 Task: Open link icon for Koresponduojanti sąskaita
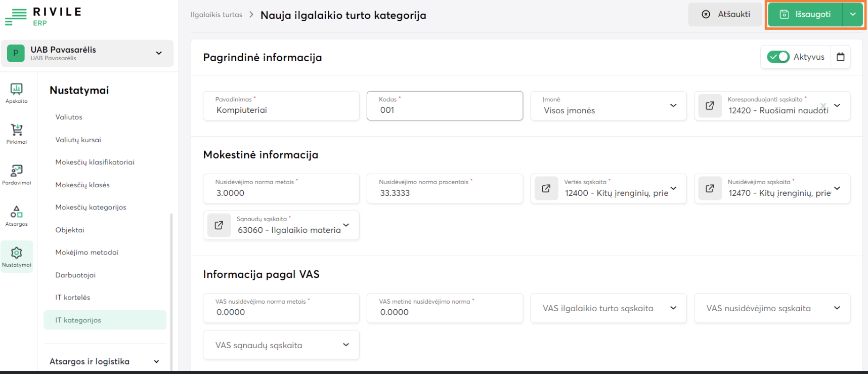710,106
